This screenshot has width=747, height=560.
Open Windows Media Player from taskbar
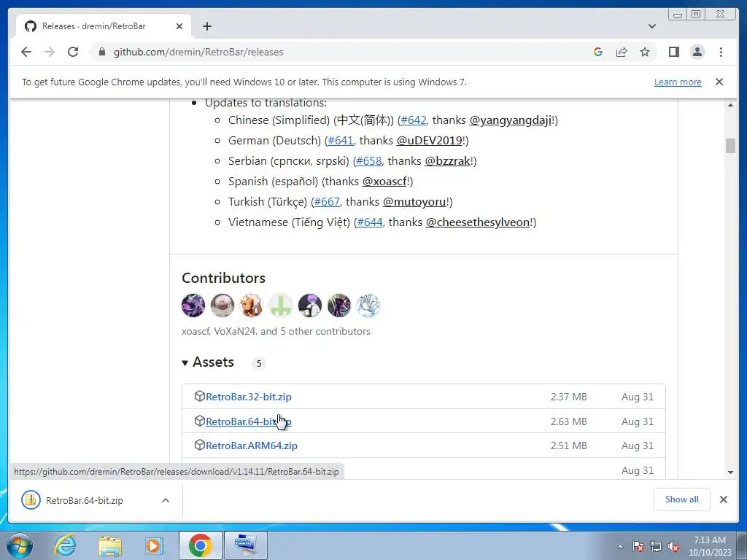point(155,545)
